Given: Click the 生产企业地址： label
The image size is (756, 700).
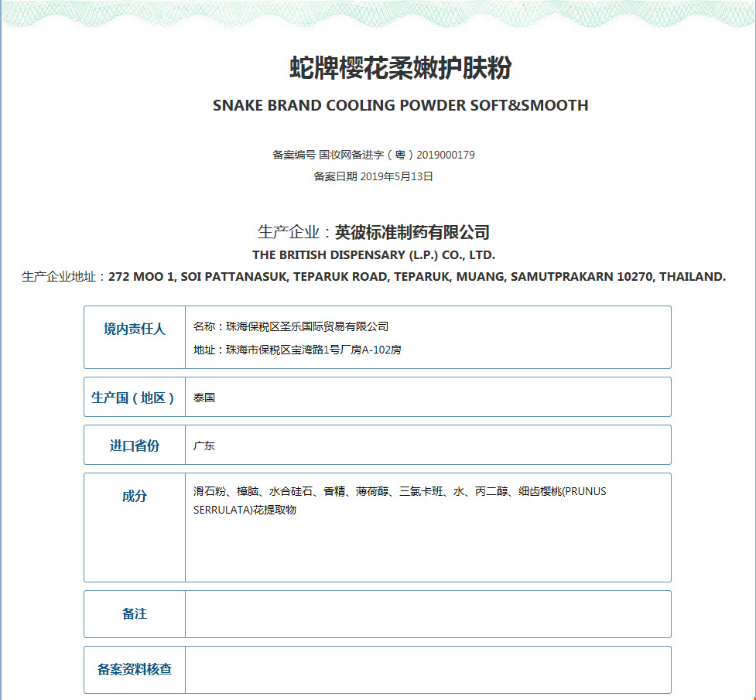Looking at the screenshot, I should click(x=64, y=277).
